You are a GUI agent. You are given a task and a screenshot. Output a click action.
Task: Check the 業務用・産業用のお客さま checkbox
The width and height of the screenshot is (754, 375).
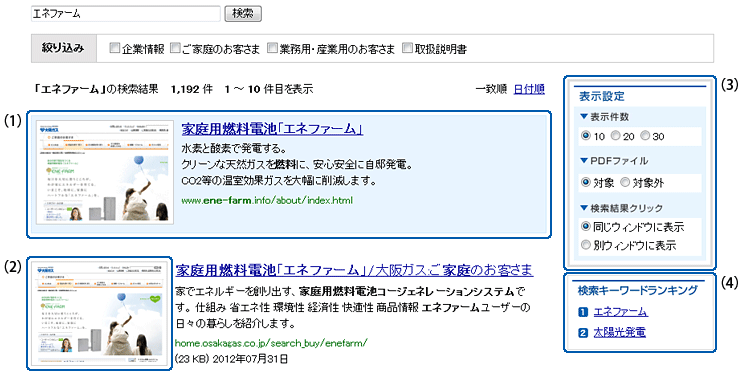pyautogui.click(x=273, y=48)
